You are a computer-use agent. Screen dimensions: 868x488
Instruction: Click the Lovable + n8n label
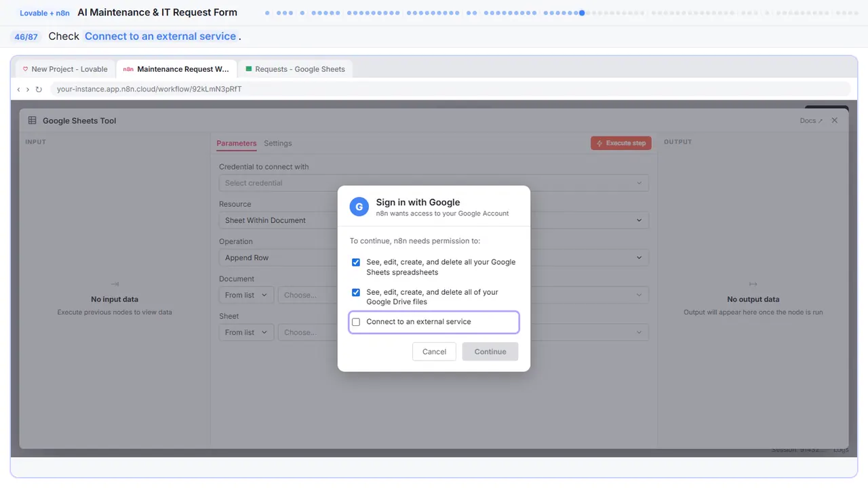[45, 13]
